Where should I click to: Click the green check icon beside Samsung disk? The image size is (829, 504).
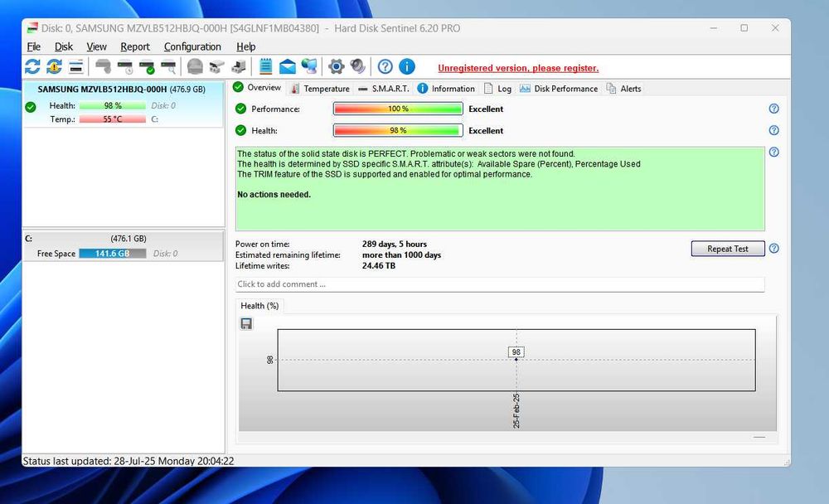tap(31, 108)
